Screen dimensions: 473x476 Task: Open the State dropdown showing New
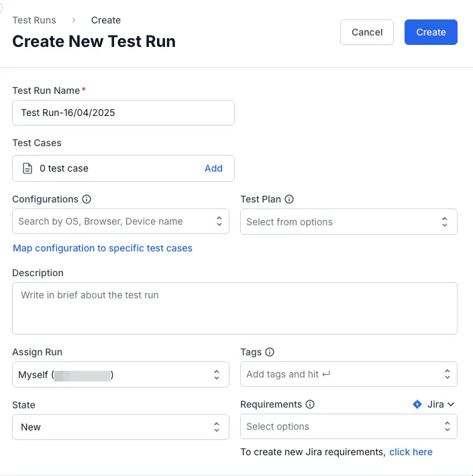coord(216,427)
